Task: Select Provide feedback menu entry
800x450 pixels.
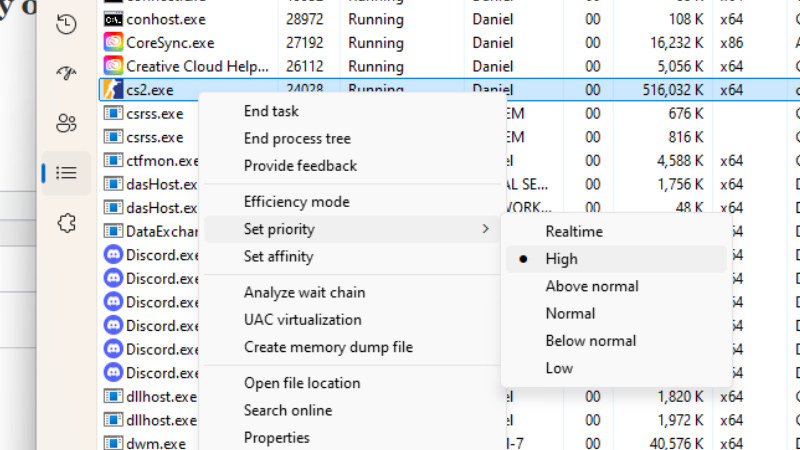Action: [x=301, y=166]
